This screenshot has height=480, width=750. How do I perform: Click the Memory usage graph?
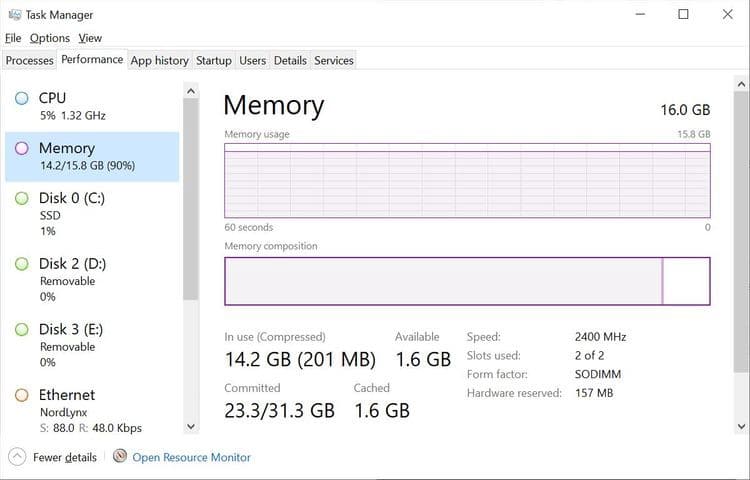(467, 180)
